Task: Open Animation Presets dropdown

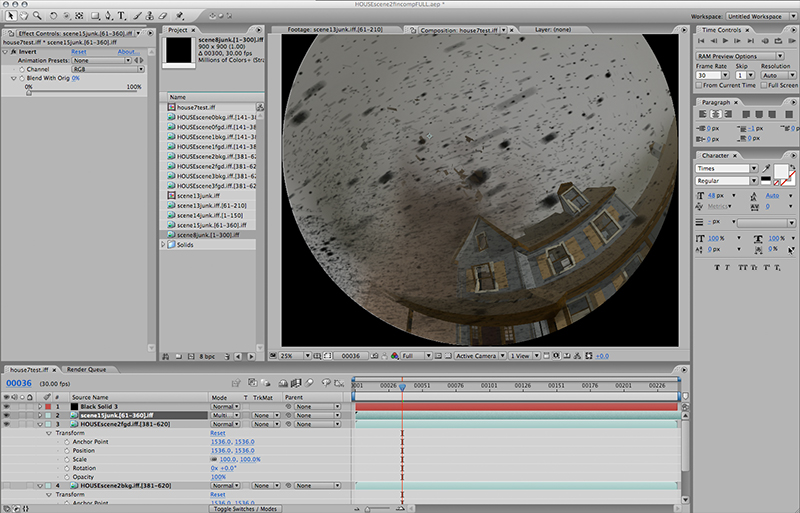Action: 102,60
